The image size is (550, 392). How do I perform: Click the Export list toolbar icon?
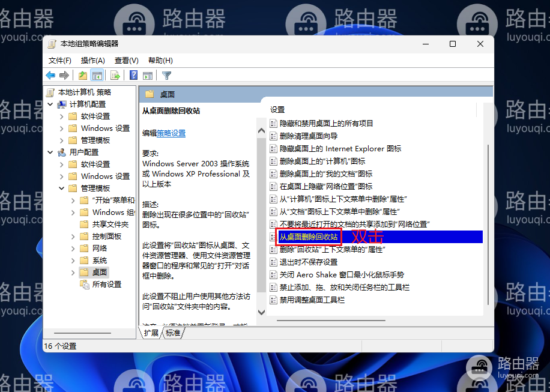(x=115, y=76)
